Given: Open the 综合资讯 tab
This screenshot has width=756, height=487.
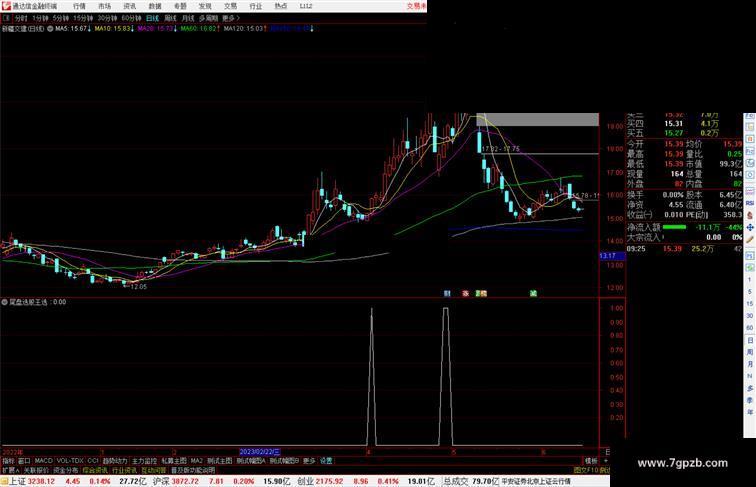Looking at the screenshot, I should (x=95, y=470).
